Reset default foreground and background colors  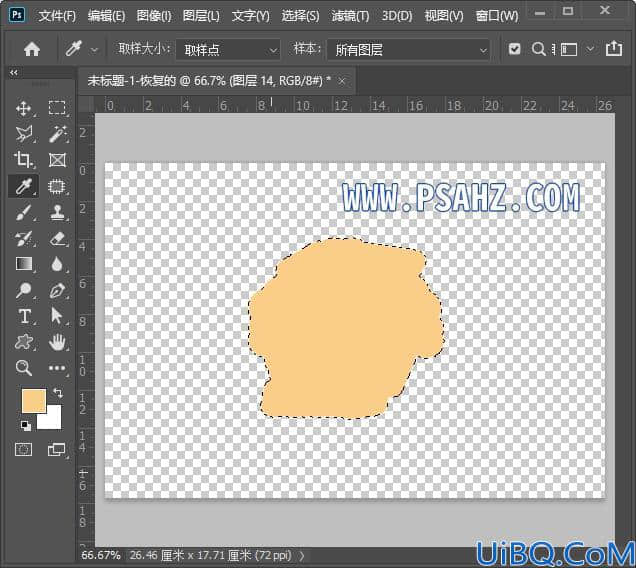[x=26, y=425]
